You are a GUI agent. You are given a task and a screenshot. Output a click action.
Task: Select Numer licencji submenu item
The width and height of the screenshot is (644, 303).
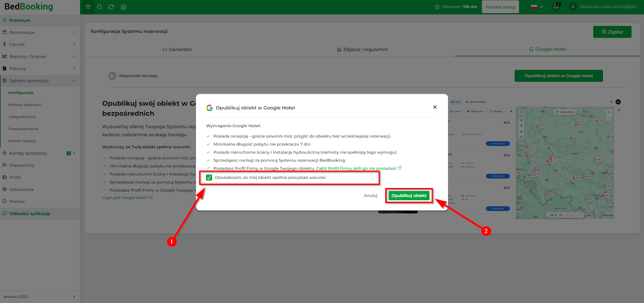22,141
